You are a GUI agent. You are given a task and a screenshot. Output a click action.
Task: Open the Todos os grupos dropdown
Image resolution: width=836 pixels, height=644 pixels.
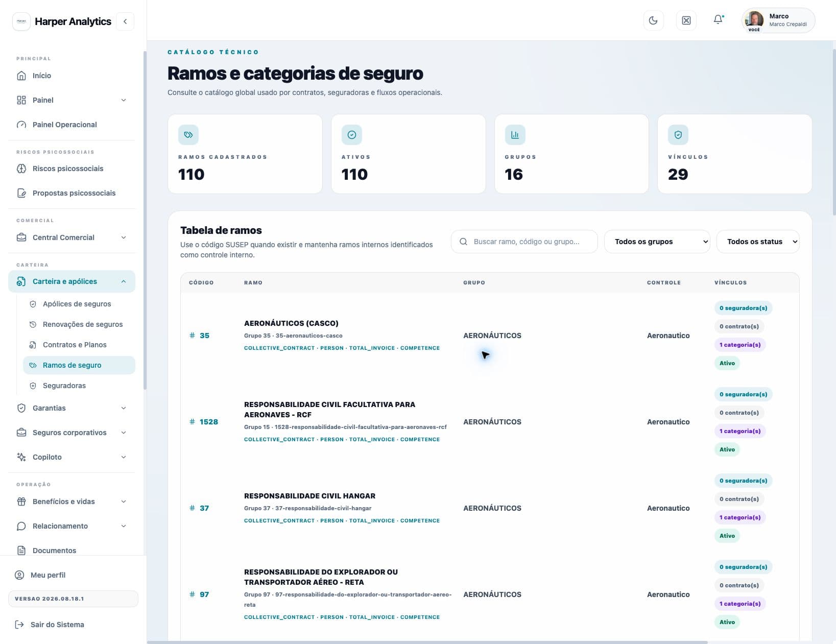(x=657, y=242)
